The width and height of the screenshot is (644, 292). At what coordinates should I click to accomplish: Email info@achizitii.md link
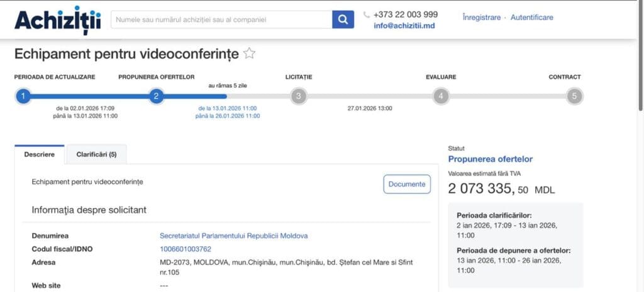point(404,26)
